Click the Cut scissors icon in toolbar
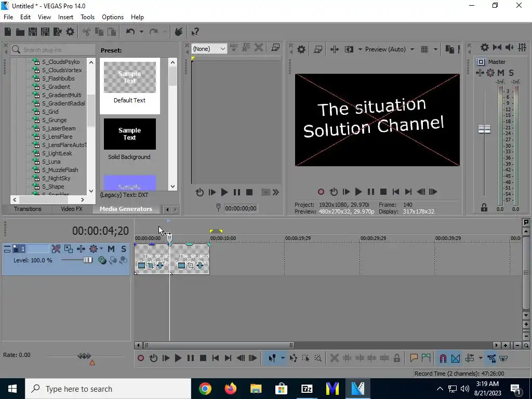The width and height of the screenshot is (532, 399). click(87, 32)
